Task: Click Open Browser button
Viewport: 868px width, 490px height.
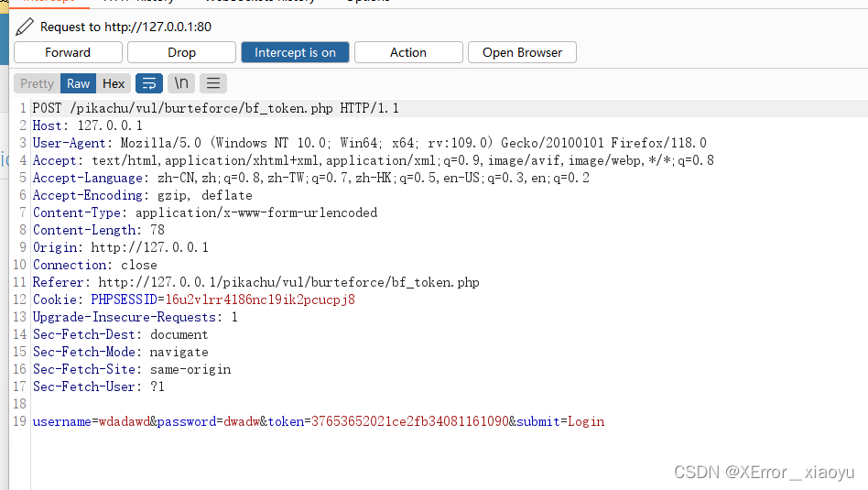Action: pyautogui.click(x=522, y=52)
